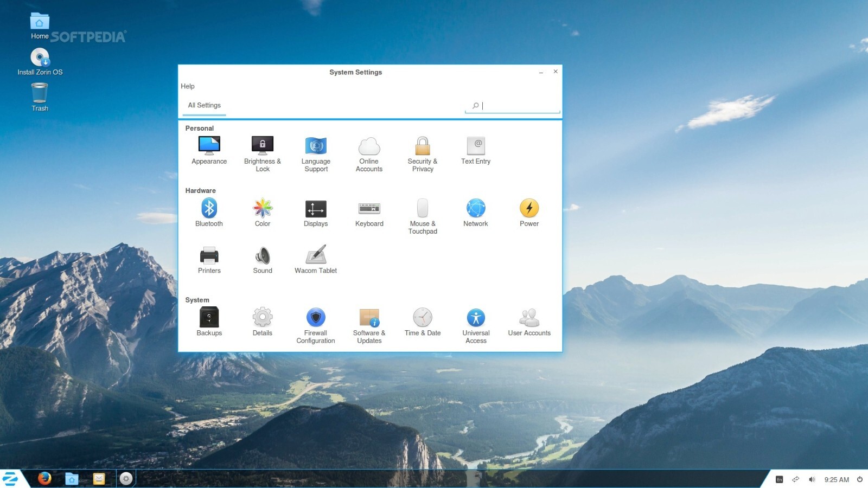Screen dimensions: 868x488
Task: Open Language Support panel
Action: point(316,154)
